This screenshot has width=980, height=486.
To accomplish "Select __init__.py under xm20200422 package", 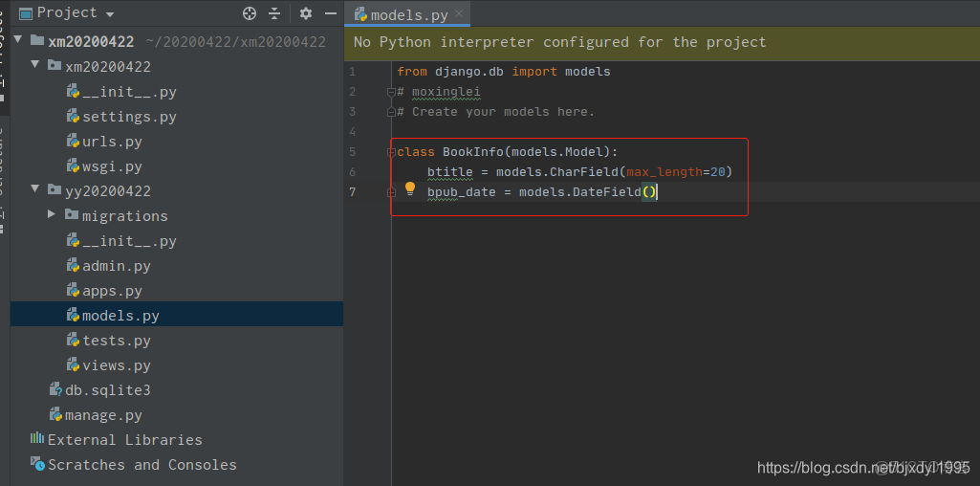I will pyautogui.click(x=129, y=92).
